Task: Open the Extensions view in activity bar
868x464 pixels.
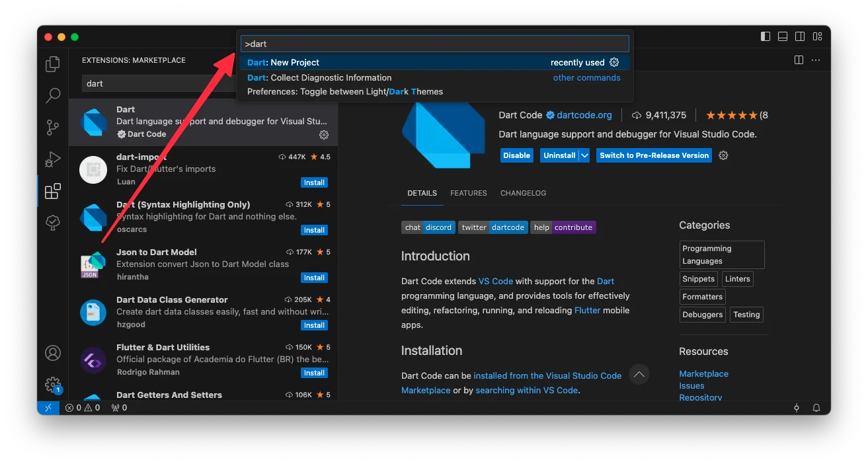Action: (x=53, y=192)
